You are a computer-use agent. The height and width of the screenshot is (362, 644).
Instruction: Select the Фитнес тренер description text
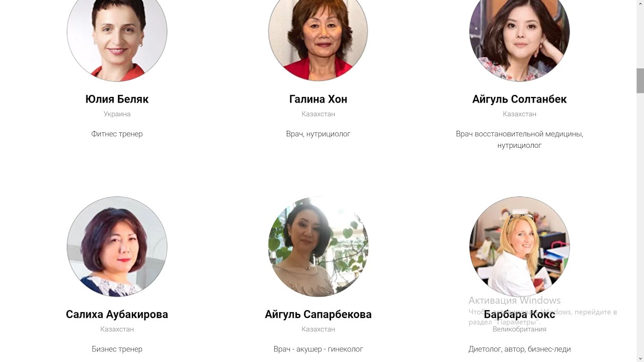point(117,134)
